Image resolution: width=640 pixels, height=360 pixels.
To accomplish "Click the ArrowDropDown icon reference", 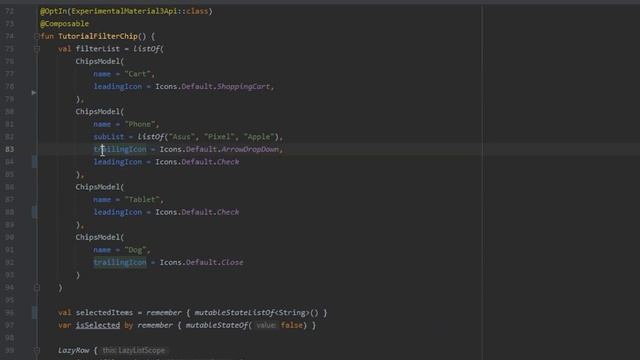I will [250, 149].
